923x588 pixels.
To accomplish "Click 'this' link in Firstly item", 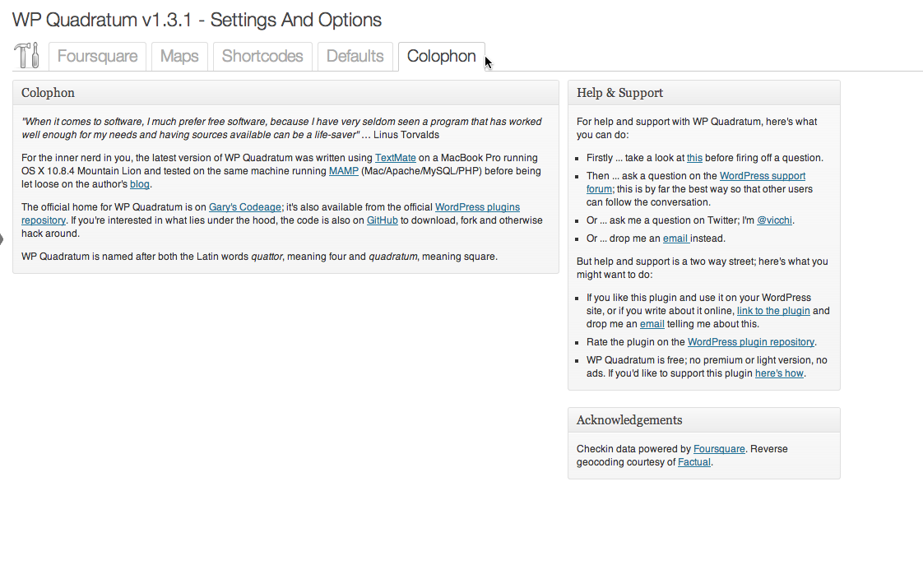I will (x=694, y=158).
